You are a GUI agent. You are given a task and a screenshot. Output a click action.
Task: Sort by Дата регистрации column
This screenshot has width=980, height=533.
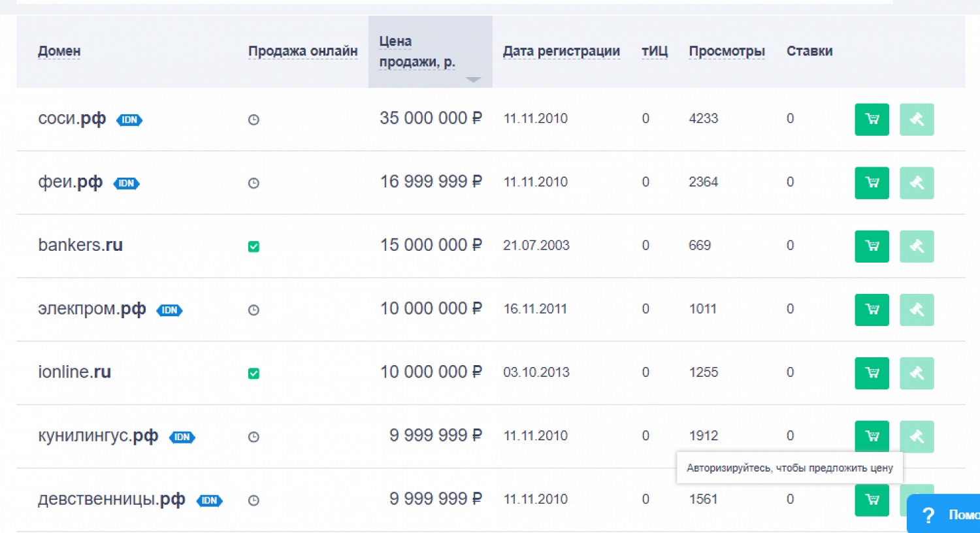pos(561,51)
